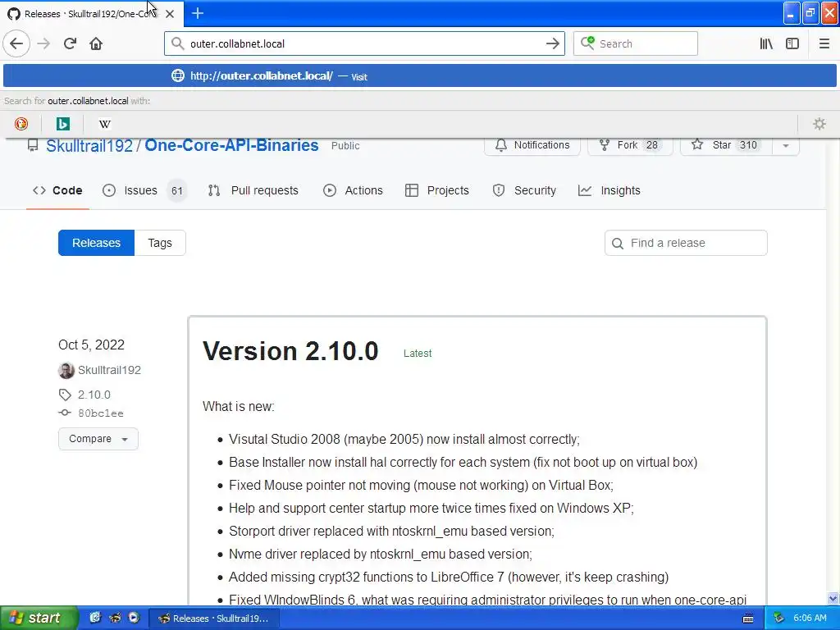Expand the Star options dropdown arrow
The width and height of the screenshot is (840, 630).
(785, 145)
